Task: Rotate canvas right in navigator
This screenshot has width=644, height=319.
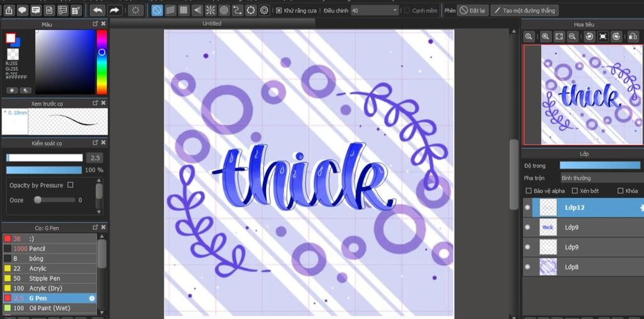Action: (x=616, y=36)
